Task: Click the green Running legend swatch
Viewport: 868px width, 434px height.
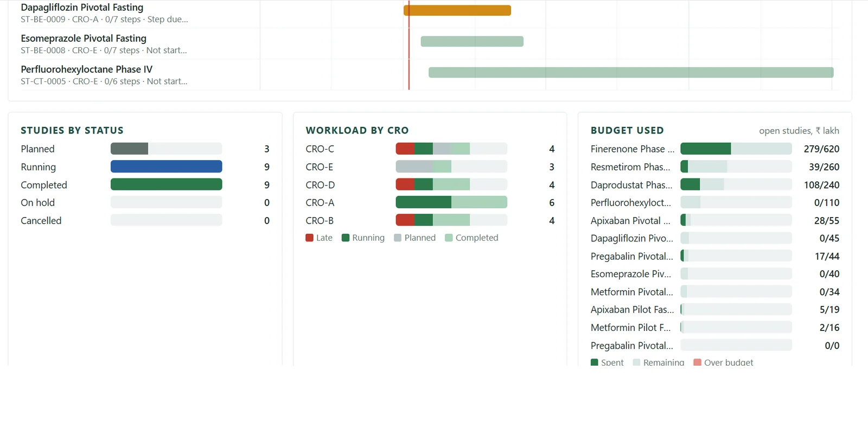Action: [x=346, y=238]
